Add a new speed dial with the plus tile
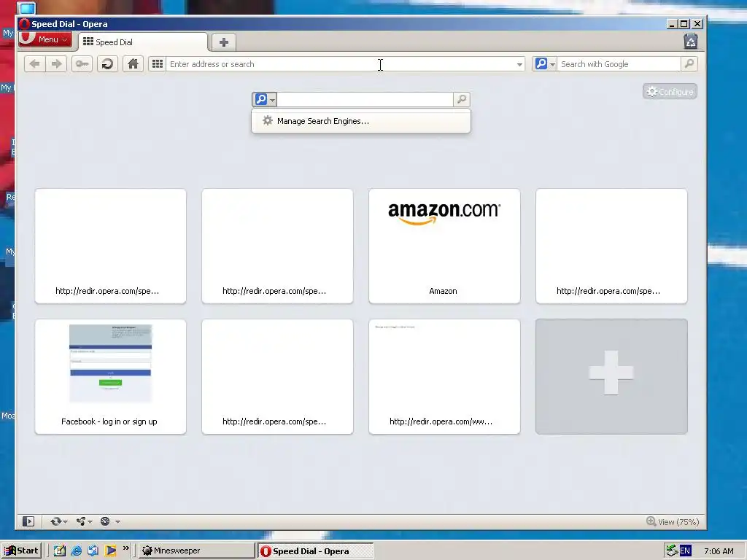This screenshot has height=560, width=747. pos(611,376)
